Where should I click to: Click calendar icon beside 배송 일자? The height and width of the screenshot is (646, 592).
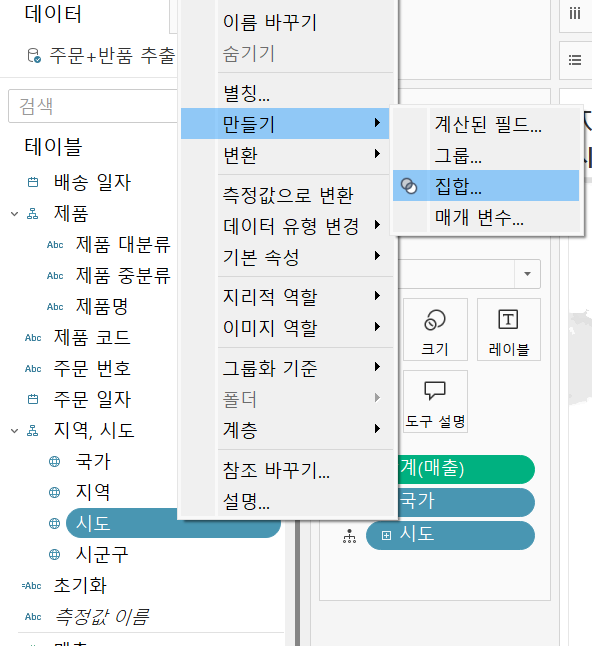point(33,182)
